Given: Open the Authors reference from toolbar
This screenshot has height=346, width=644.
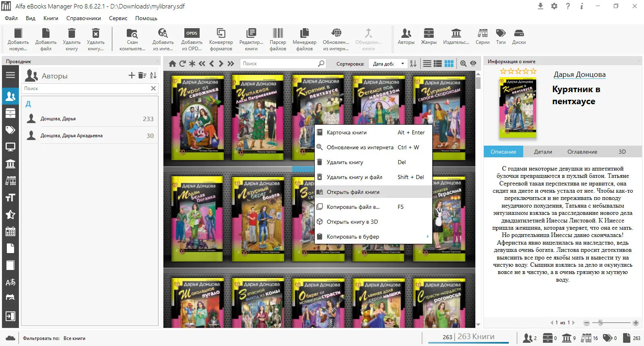Looking at the screenshot, I should click(x=406, y=36).
